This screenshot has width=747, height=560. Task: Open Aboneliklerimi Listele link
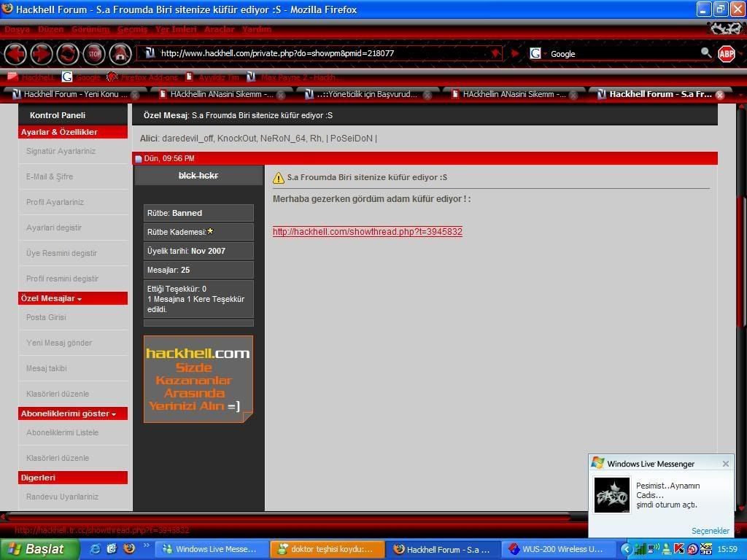coord(63,432)
